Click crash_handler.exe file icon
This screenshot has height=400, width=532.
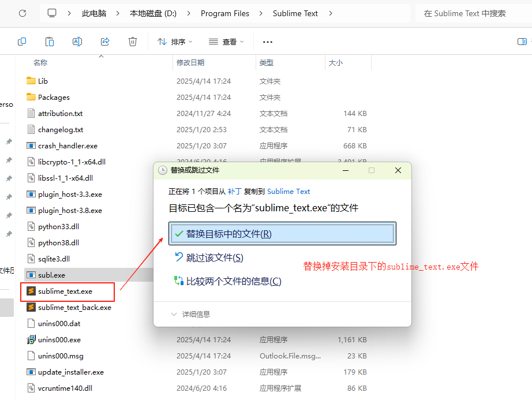pyautogui.click(x=31, y=145)
